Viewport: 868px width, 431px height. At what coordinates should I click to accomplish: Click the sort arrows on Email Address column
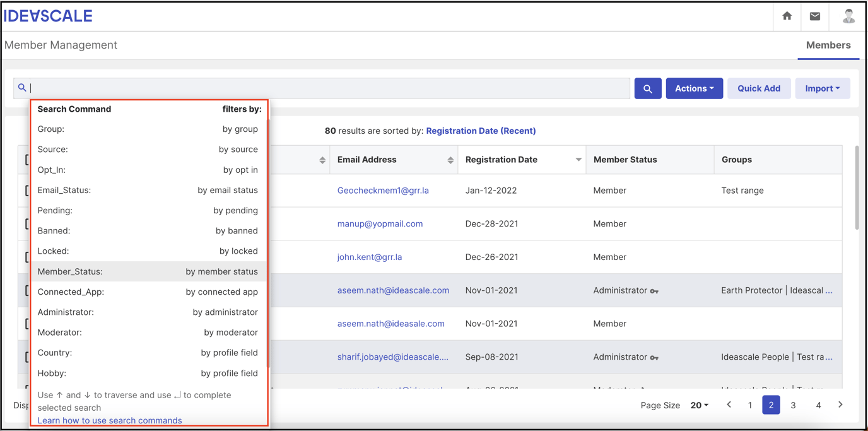pos(452,160)
